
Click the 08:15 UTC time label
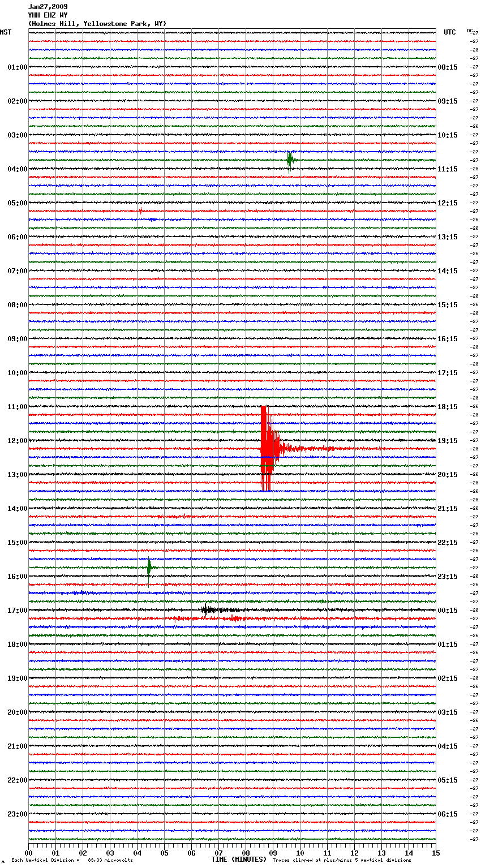click(448, 67)
